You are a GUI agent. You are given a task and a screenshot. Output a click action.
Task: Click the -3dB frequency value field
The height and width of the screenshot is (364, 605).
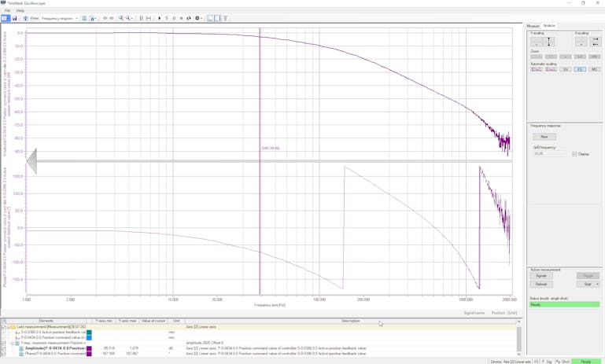548,154
